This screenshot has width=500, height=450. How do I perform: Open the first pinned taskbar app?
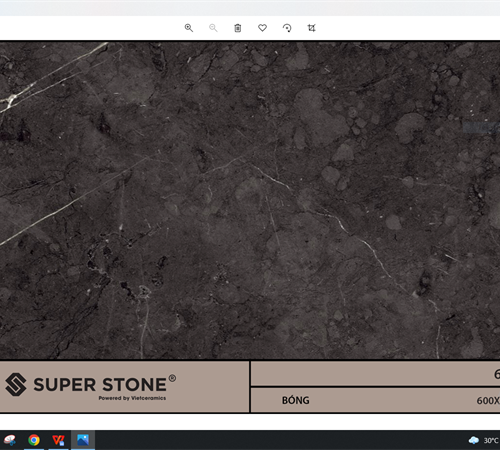pos(9,440)
